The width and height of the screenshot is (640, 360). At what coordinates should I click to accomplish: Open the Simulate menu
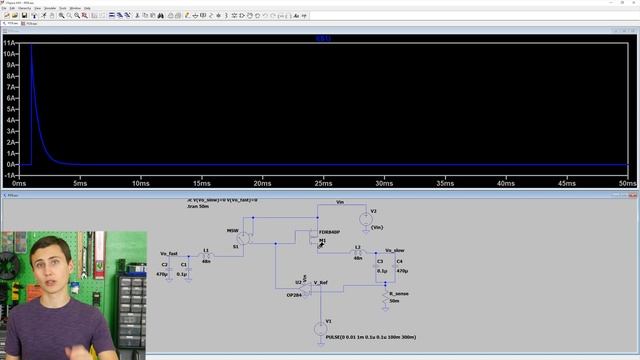(x=50, y=8)
